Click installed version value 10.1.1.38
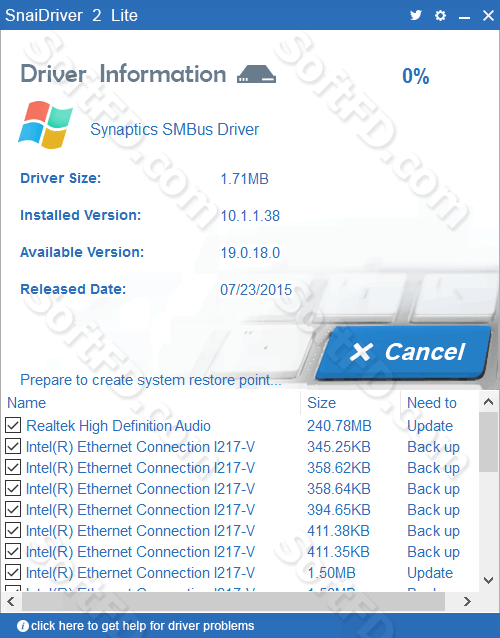 [x=250, y=216]
